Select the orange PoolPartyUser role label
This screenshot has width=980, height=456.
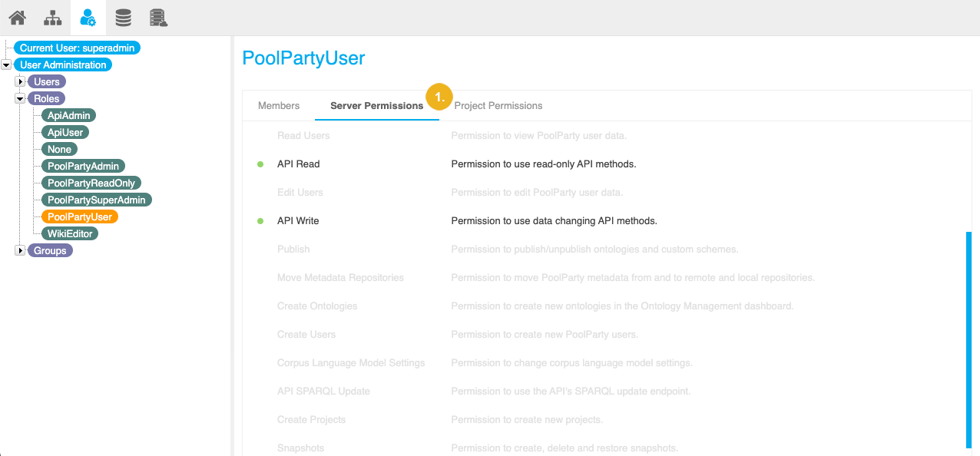pyautogui.click(x=80, y=216)
